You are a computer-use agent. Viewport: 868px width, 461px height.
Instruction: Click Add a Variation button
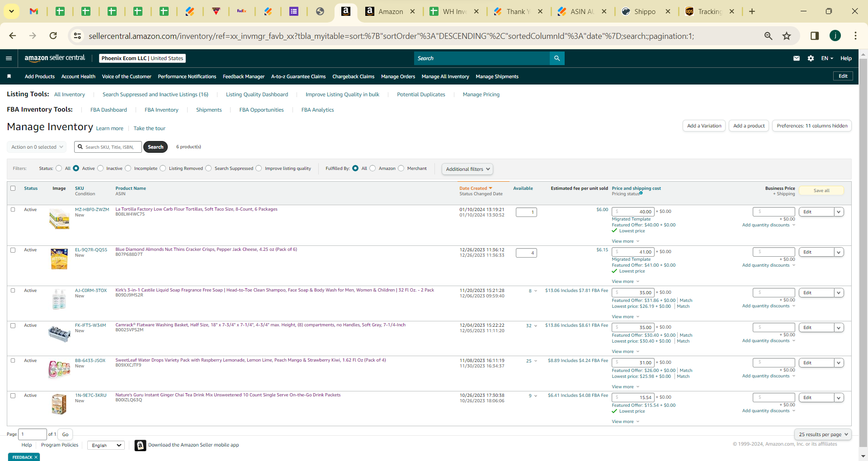[704, 126]
